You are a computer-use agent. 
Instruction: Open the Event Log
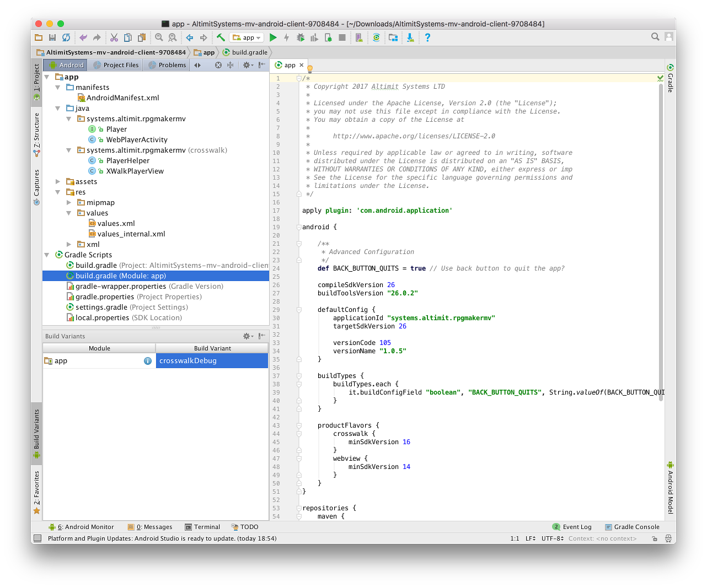pyautogui.click(x=572, y=527)
